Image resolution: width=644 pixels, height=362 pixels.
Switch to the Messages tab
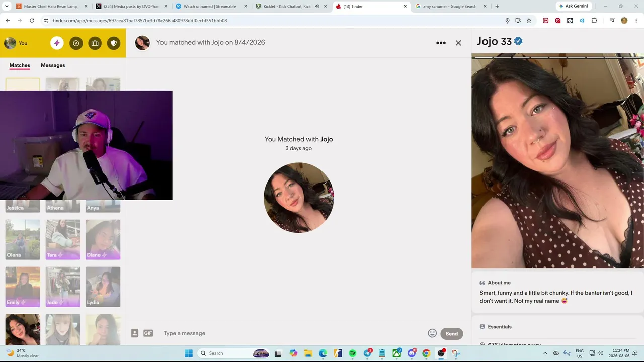point(53,65)
